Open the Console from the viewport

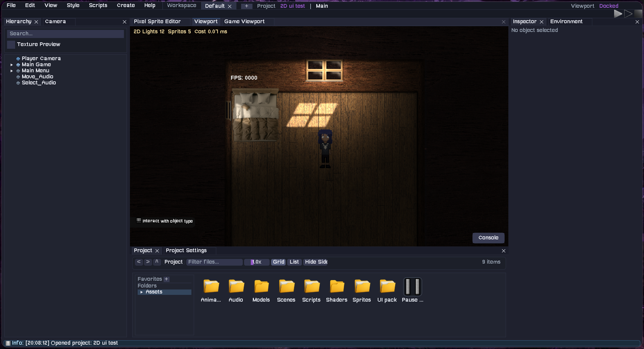coord(488,238)
